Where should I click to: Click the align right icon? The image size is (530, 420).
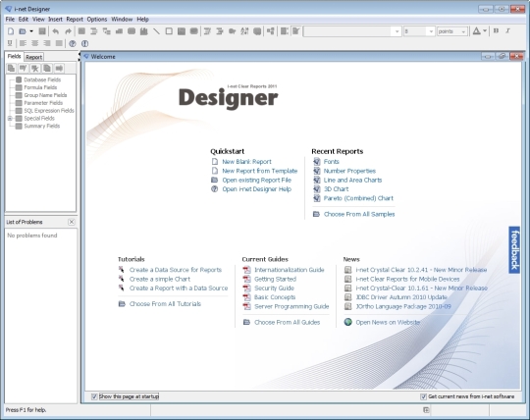[47, 43]
